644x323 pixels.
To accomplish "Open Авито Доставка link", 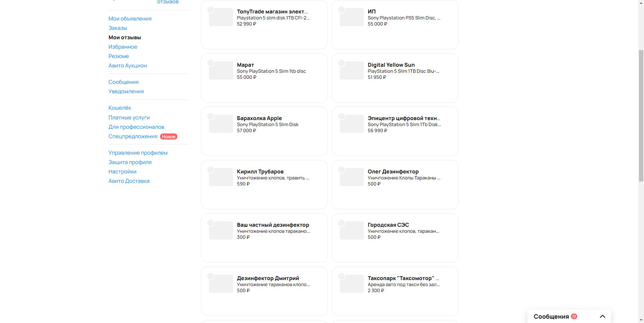I will coord(129,181).
